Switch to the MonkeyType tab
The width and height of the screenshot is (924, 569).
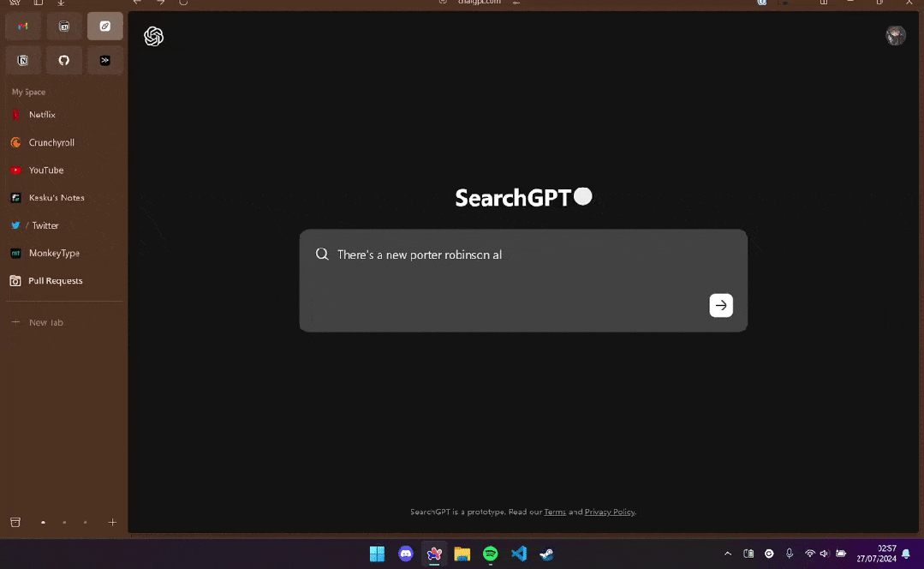click(x=53, y=253)
